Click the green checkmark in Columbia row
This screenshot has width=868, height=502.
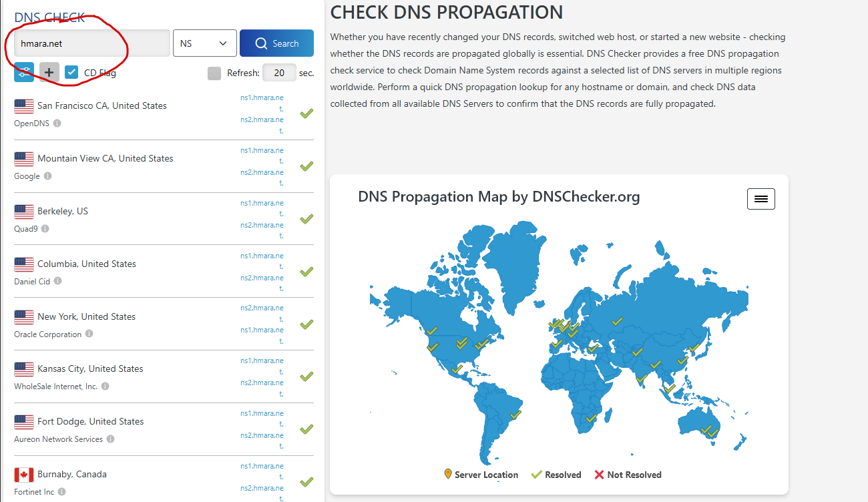[306, 272]
